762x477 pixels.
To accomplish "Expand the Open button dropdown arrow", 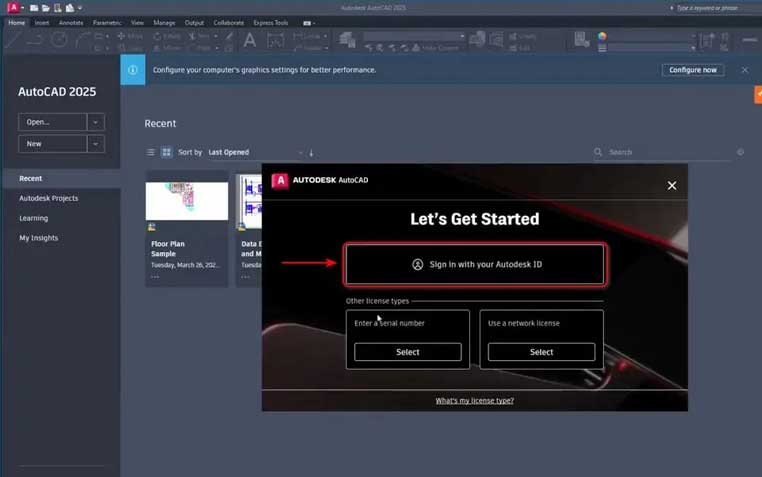I will pyautogui.click(x=96, y=122).
